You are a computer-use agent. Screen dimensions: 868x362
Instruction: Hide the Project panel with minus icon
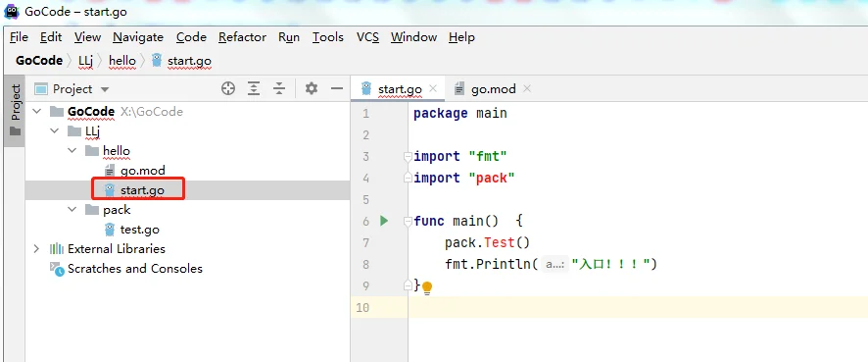point(337,88)
